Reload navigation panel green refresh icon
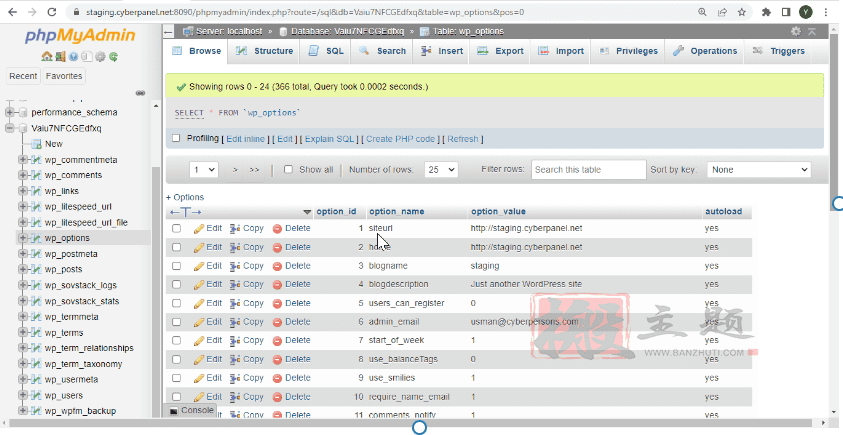Screen dimensions: 843x435 pos(113,56)
